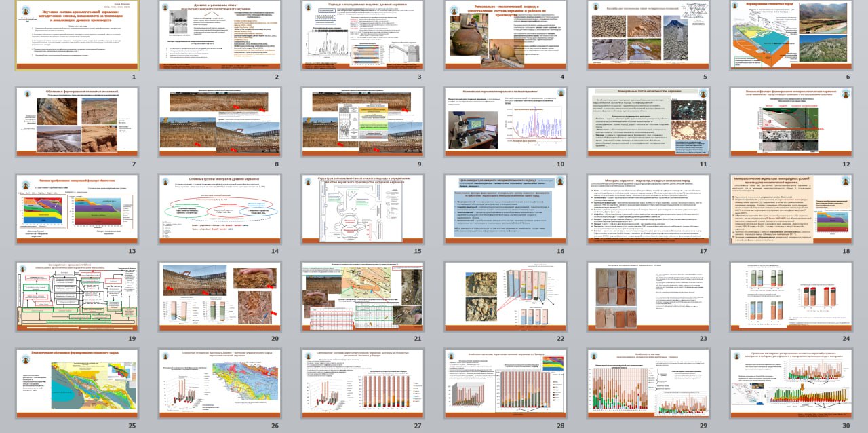Select slide 19 flowchart thumbnail
The height and width of the screenshot is (433, 868).
click(x=77, y=296)
